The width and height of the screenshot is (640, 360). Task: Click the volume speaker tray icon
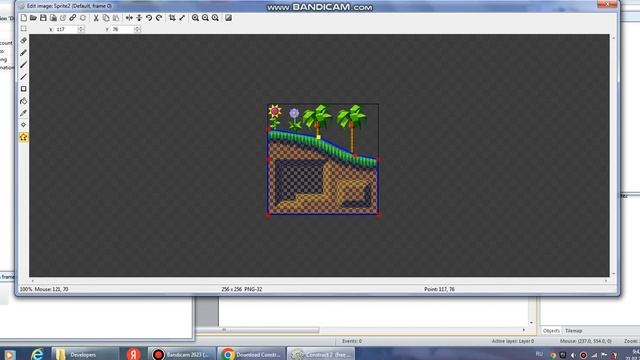573,355
